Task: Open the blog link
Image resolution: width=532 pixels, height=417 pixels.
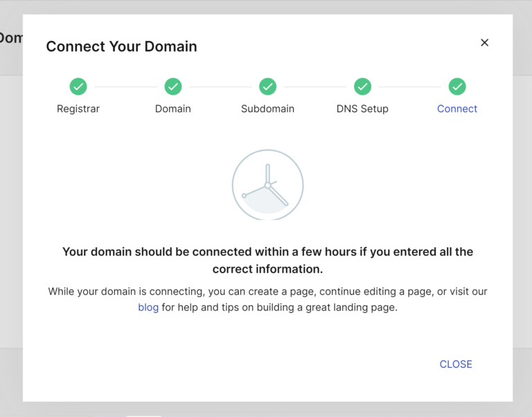Action: click(148, 308)
